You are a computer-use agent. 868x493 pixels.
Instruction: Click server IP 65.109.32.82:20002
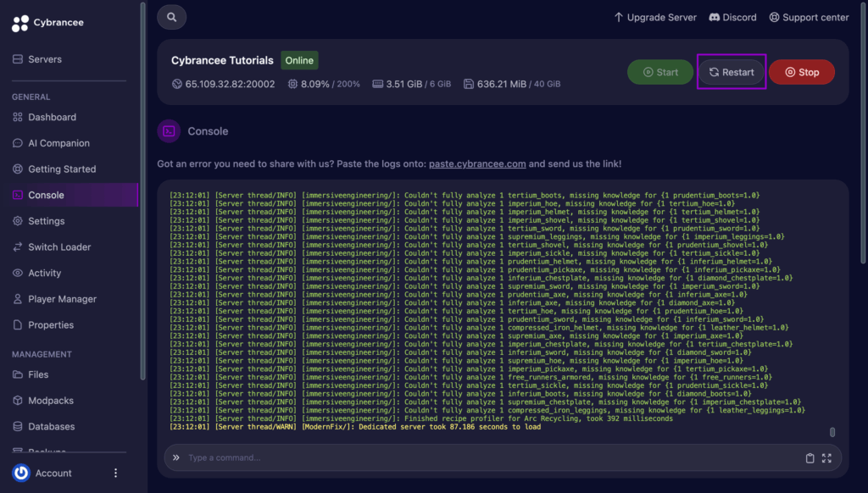[x=230, y=84]
